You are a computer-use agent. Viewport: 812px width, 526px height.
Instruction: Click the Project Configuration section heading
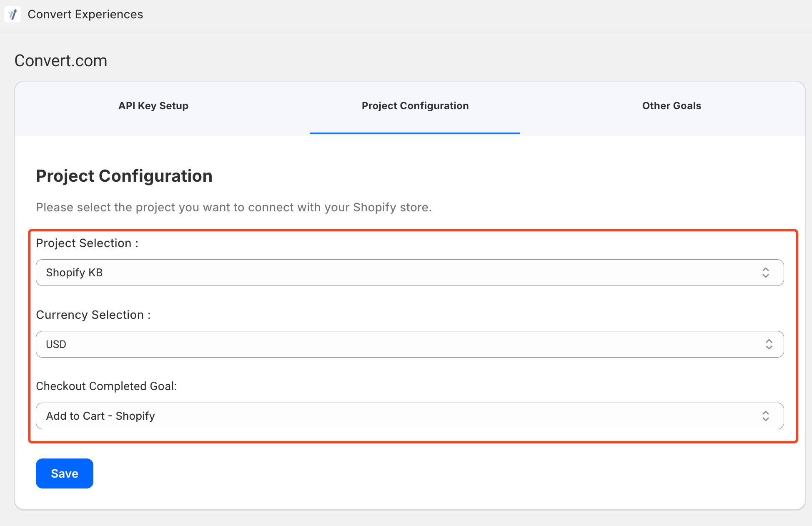pyautogui.click(x=124, y=176)
